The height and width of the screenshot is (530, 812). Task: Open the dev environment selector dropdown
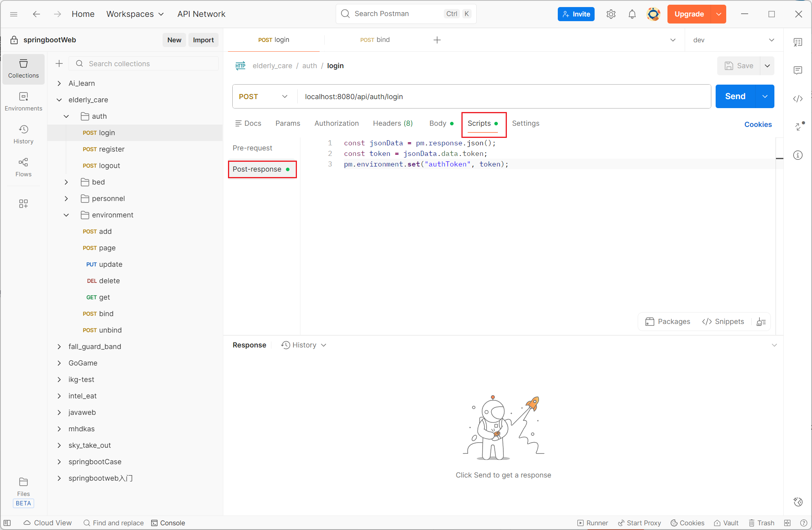[733, 40]
